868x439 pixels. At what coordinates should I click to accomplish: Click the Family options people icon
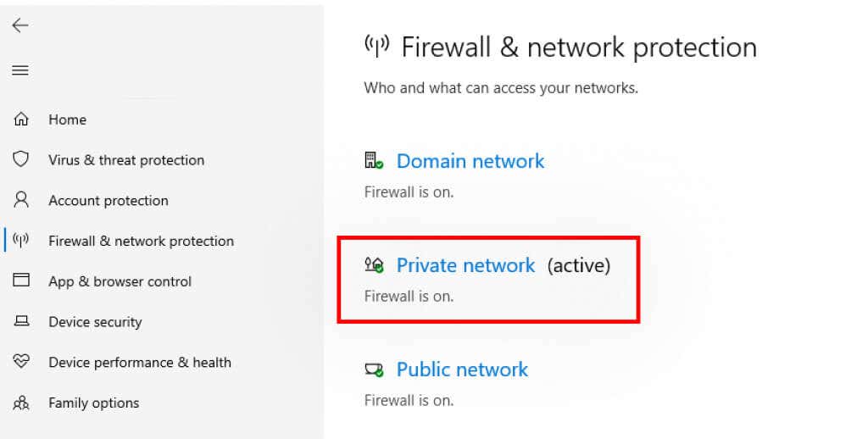click(x=21, y=403)
